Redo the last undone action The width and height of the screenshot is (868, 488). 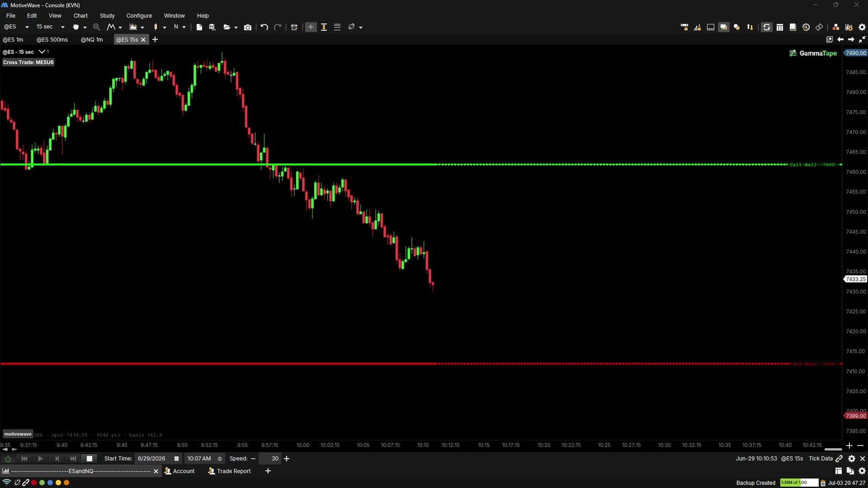tap(278, 27)
